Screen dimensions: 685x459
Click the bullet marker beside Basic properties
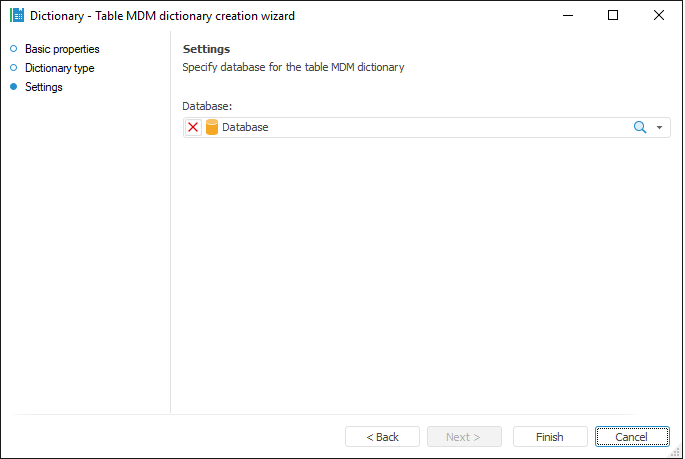point(14,49)
